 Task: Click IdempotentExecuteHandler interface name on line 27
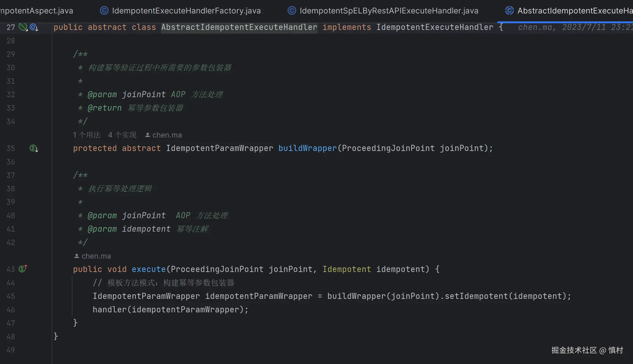click(435, 27)
